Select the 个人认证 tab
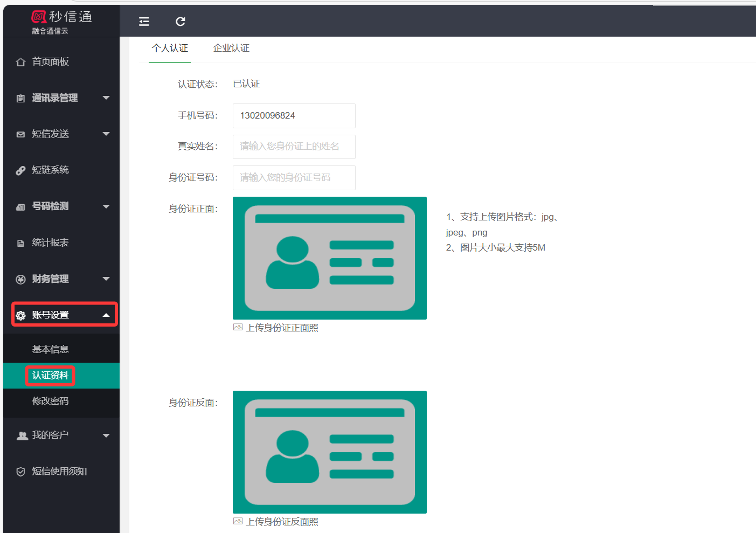Screen dimensions: 756x533 (170, 49)
